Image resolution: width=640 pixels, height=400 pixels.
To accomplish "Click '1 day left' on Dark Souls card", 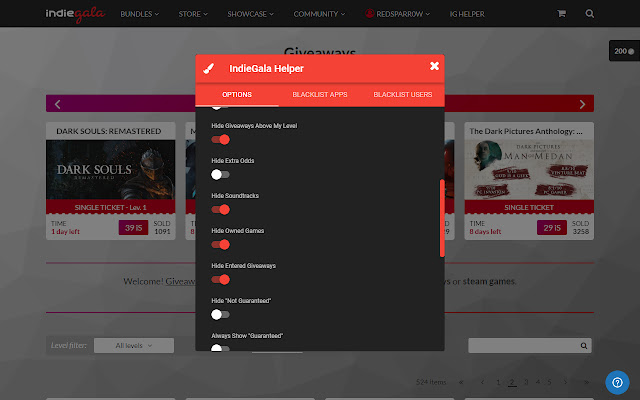I will pyautogui.click(x=65, y=232).
